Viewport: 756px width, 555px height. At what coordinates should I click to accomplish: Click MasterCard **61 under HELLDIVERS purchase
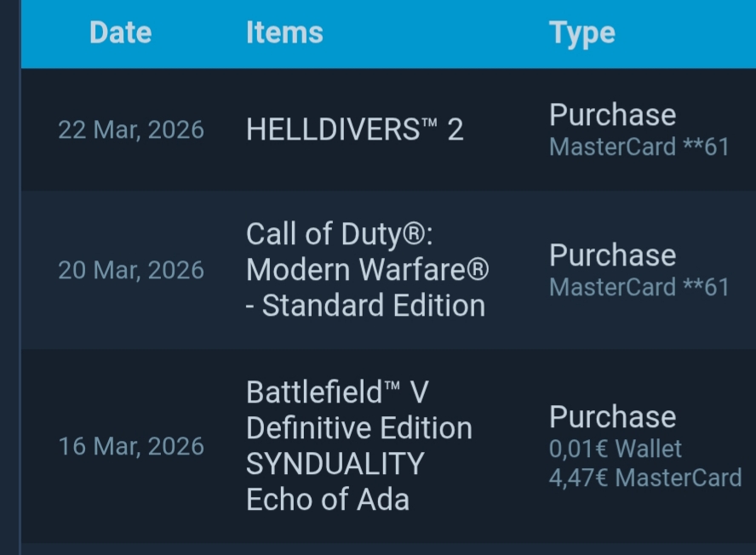click(639, 146)
